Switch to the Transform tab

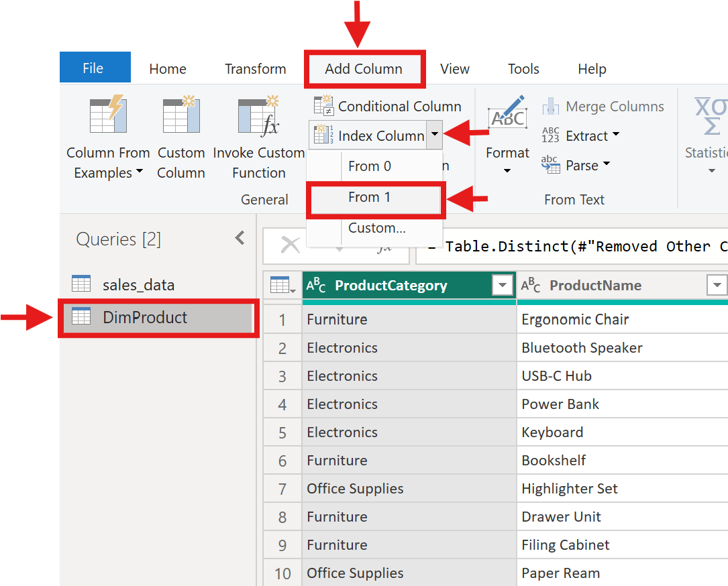[x=256, y=68]
